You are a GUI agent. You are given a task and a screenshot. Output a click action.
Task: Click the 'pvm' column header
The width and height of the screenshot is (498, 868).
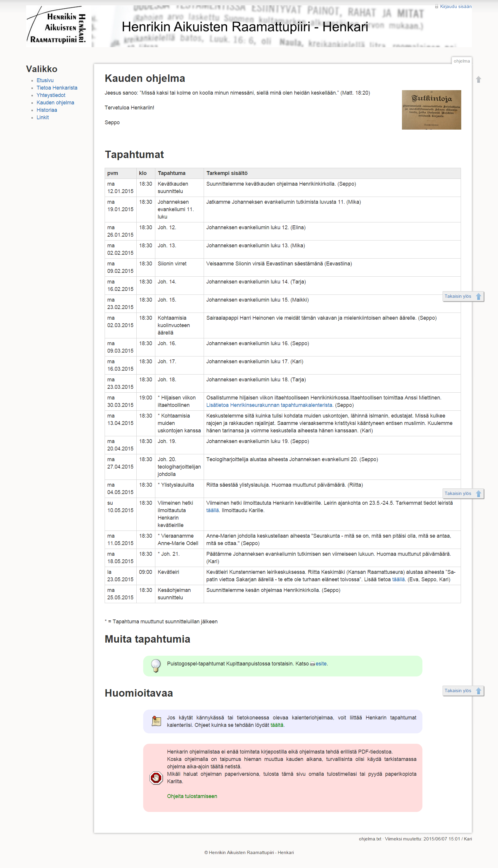point(120,173)
